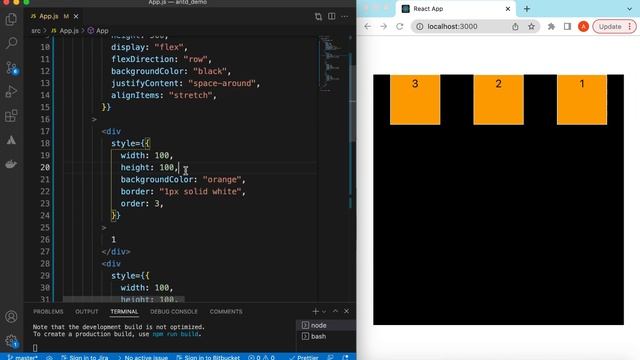
Task: Close the terminal panel
Action: click(347, 311)
